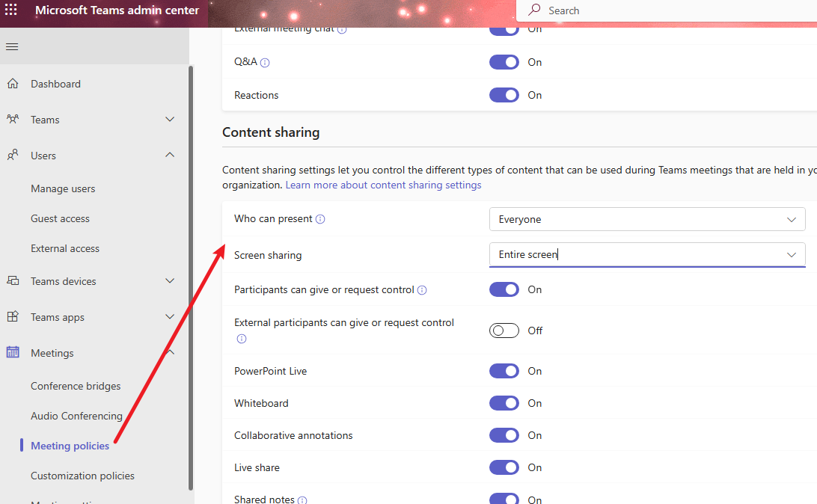Screen dimensions: 817x504
Task: Open Conference bridges page
Action: coord(76,386)
